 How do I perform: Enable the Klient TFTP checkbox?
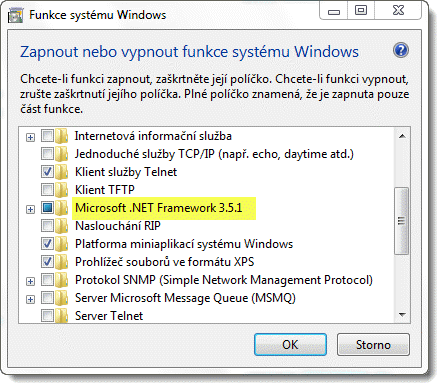tap(47, 190)
